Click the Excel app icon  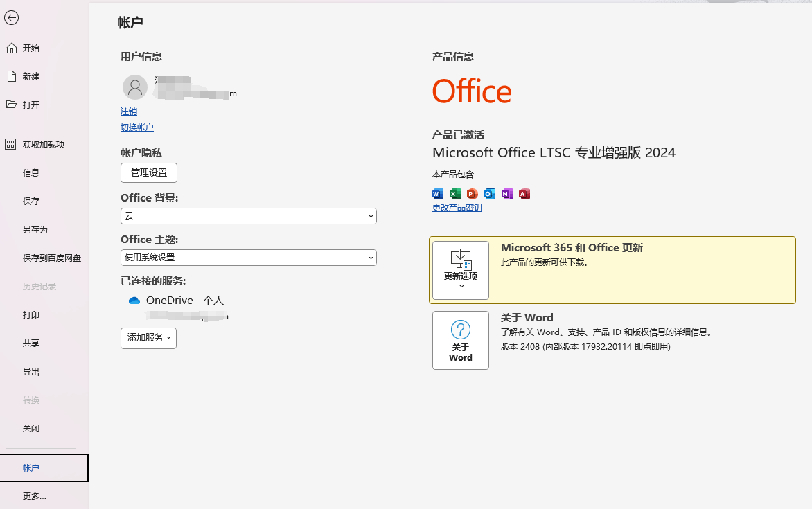coord(454,194)
